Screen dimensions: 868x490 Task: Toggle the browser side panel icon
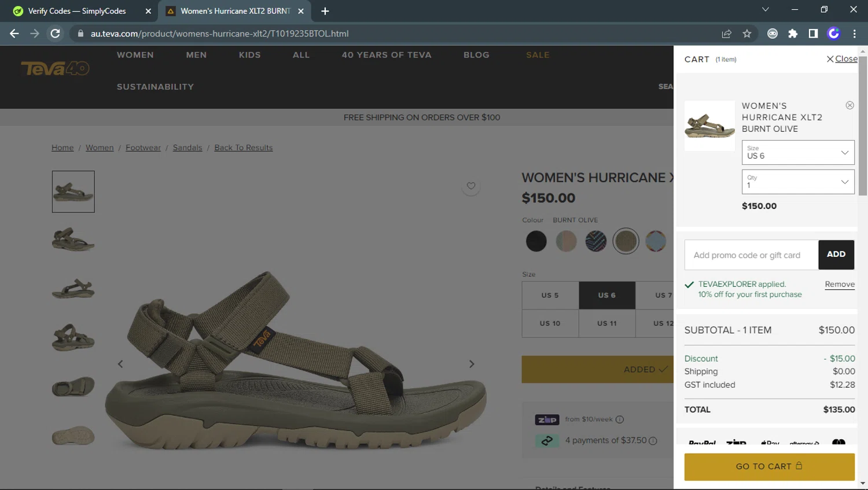click(x=813, y=34)
